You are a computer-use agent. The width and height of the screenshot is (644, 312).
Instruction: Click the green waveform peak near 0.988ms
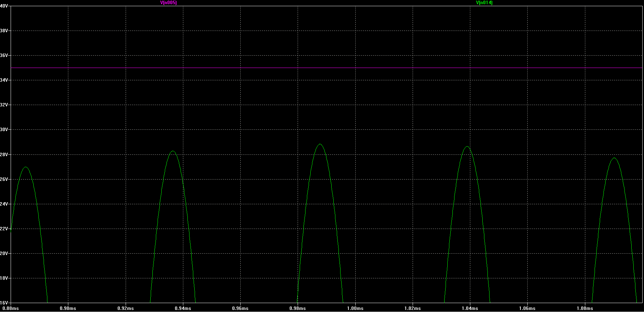320,144
